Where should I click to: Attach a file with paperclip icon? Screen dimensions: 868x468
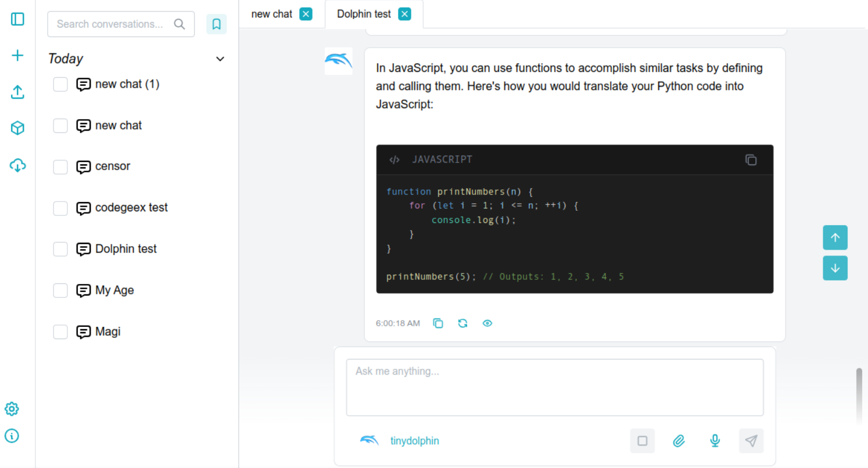coord(679,441)
